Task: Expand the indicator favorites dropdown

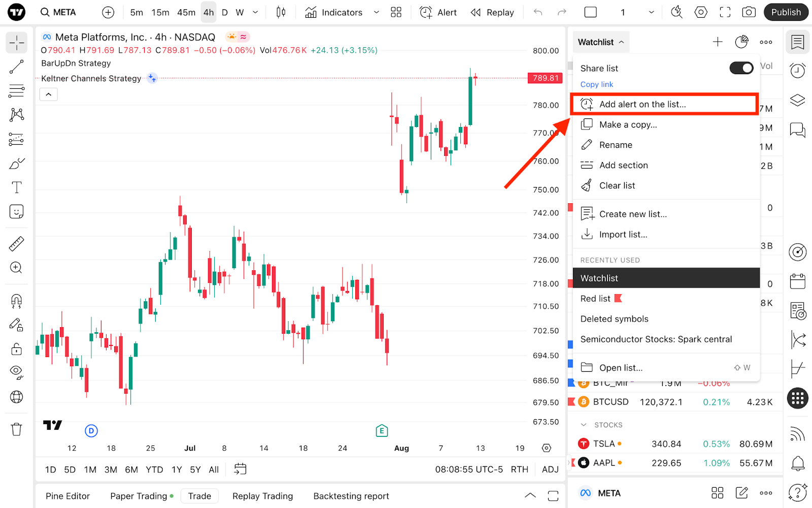Action: 376,12
